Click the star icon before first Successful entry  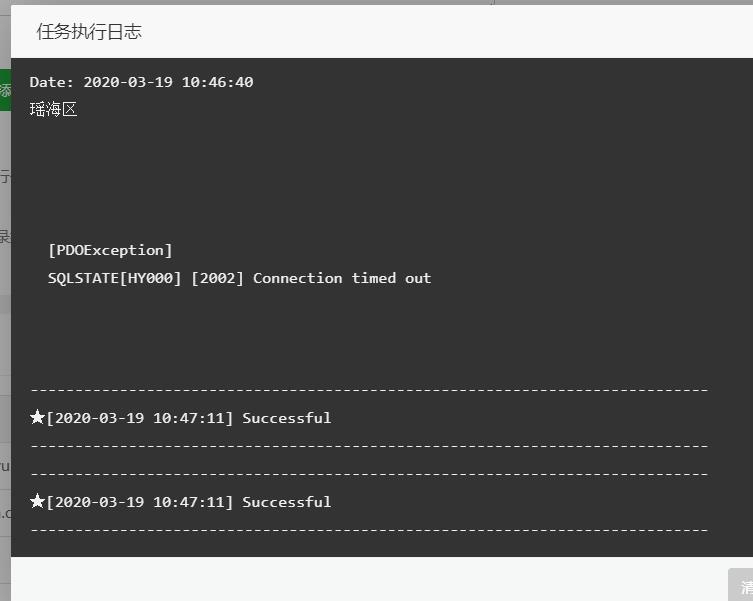pos(38,418)
